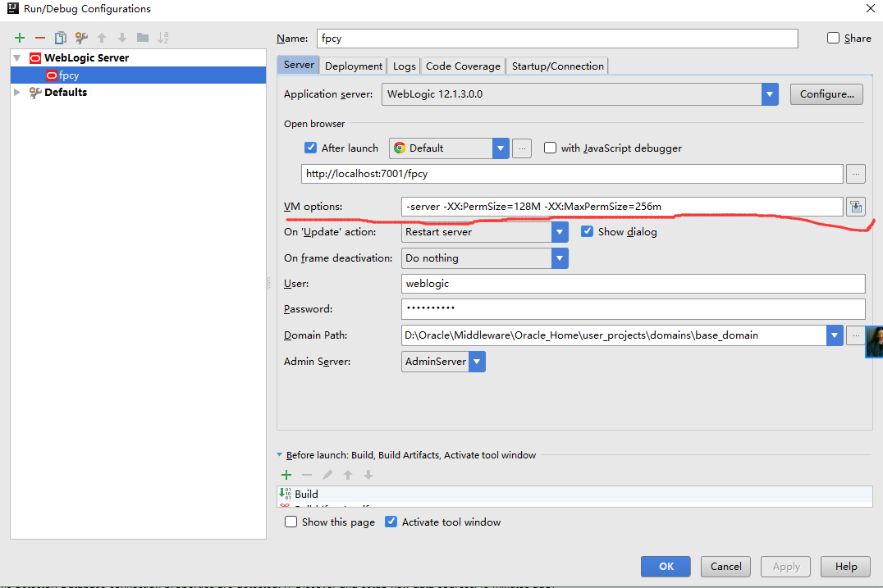Image resolution: width=883 pixels, height=588 pixels.
Task: Expand the Defaults tree node
Action: 17,93
